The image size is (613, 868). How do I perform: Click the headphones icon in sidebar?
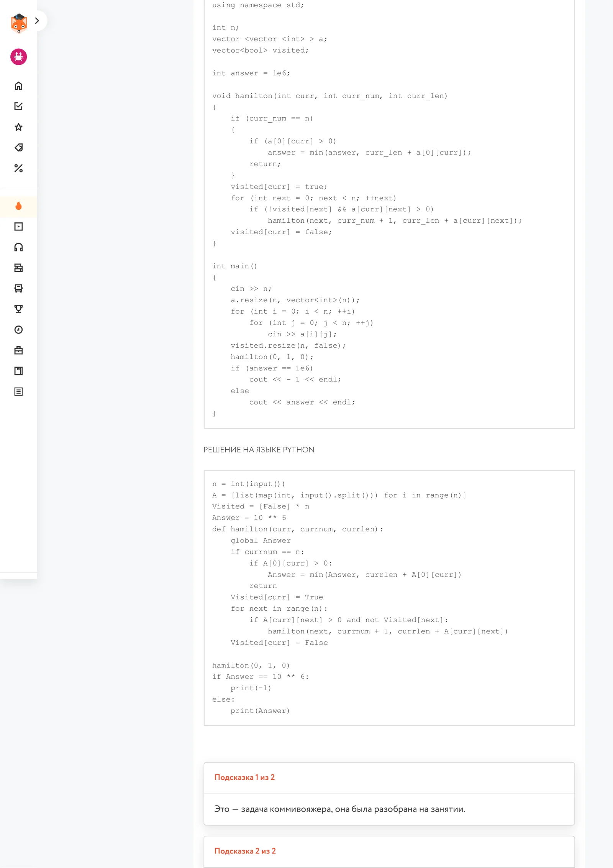(x=18, y=247)
